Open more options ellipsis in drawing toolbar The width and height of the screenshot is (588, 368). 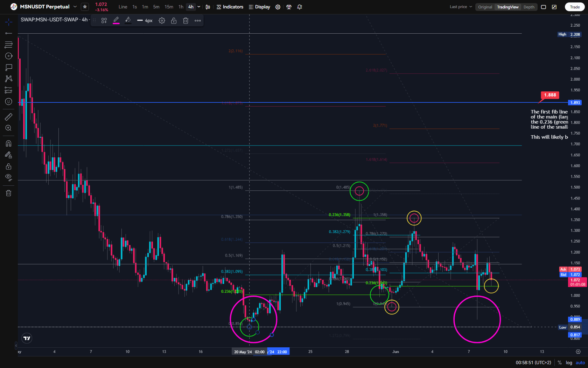(198, 21)
